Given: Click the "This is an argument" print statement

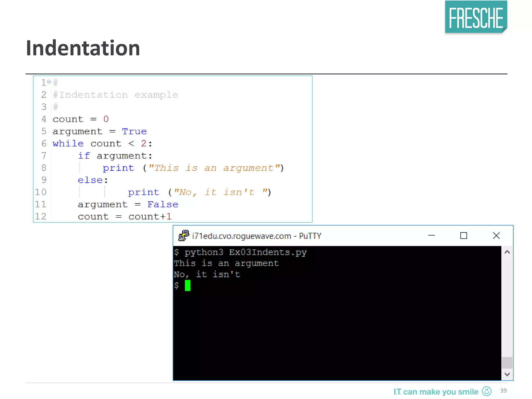Looking at the screenshot, I should coord(193,168).
